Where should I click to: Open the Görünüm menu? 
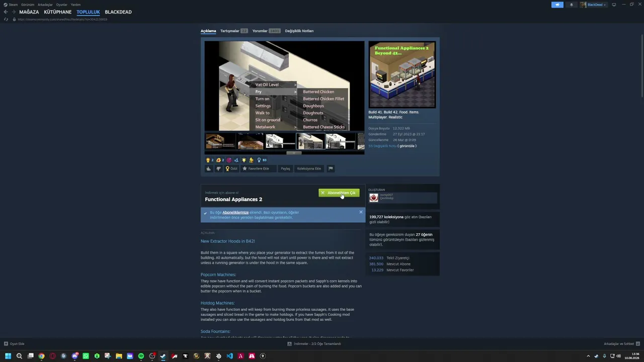click(28, 5)
